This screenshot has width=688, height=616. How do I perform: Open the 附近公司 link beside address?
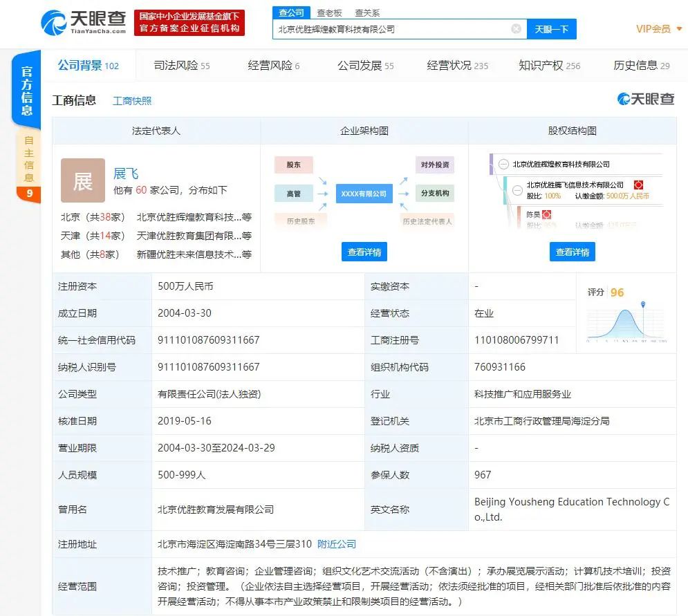[x=336, y=544]
